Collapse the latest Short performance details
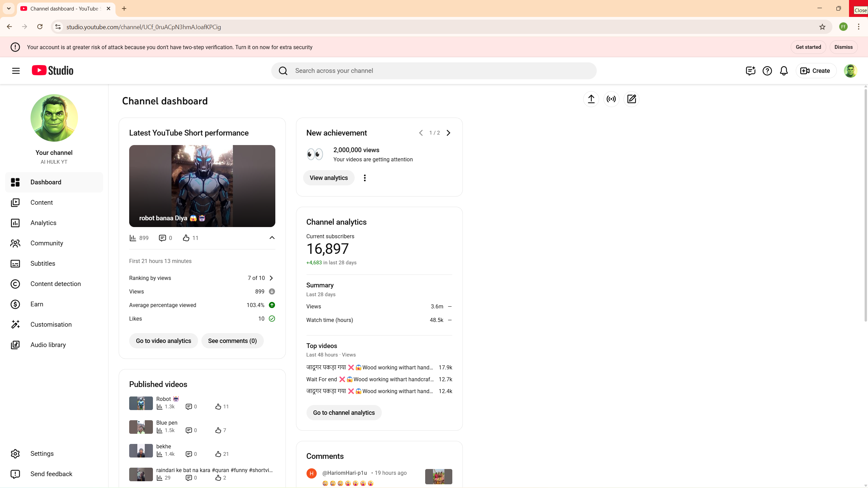Image resolution: width=868 pixels, height=488 pixels. [x=272, y=238]
